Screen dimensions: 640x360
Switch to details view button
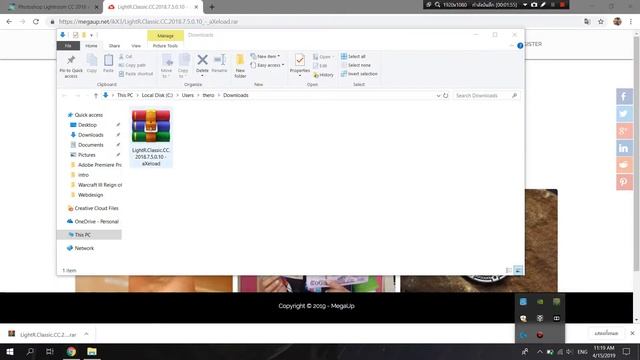(509, 270)
